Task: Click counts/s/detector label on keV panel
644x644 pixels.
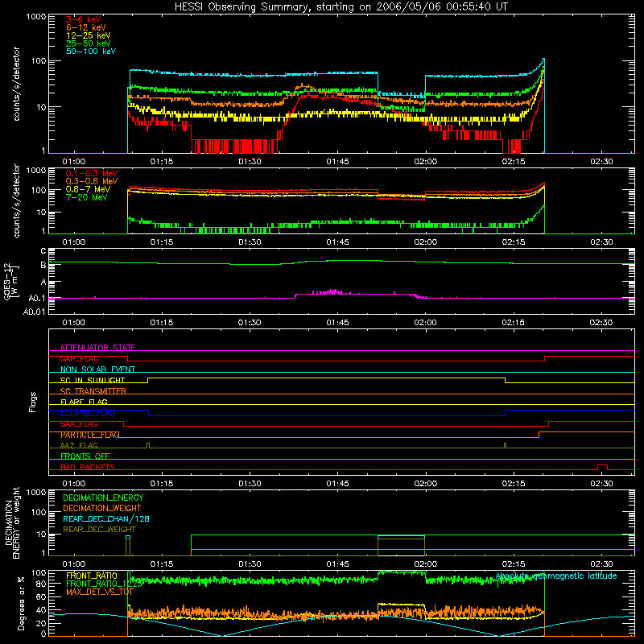Action: point(16,84)
